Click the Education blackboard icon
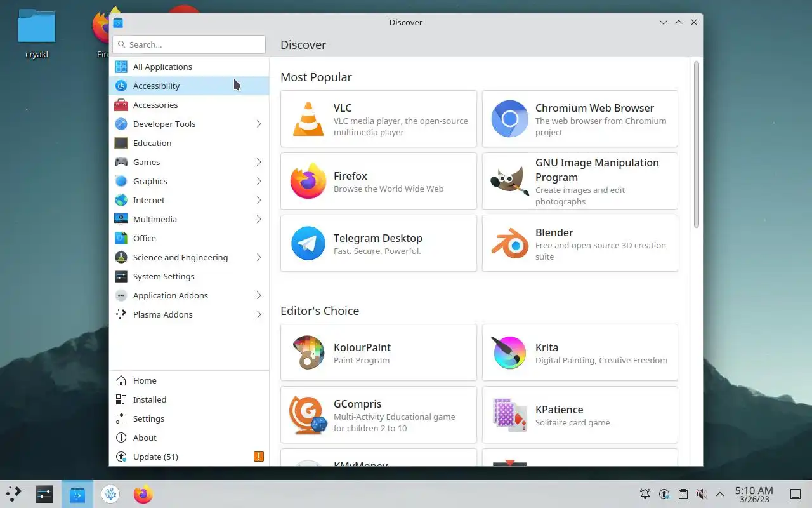 click(x=121, y=143)
